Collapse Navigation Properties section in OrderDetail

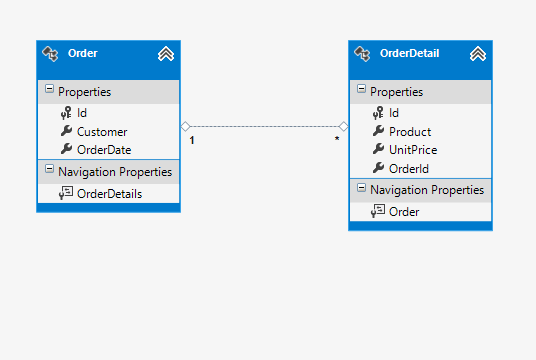pos(361,187)
